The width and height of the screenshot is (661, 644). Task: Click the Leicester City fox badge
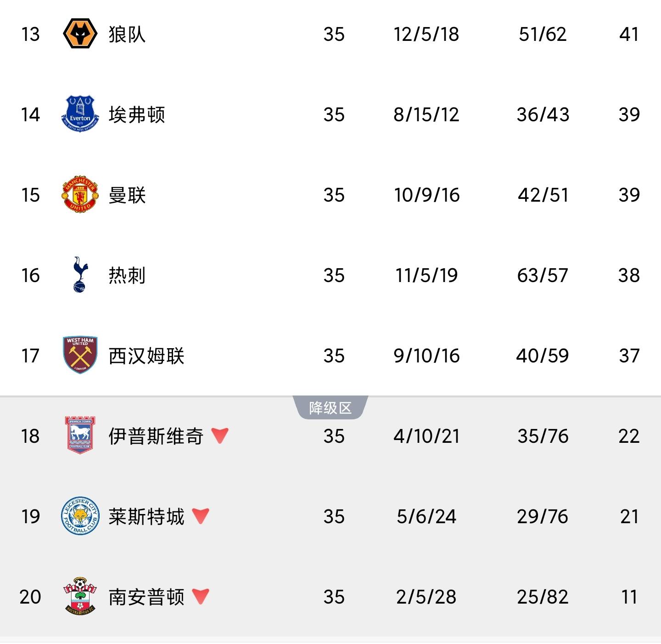coord(80,516)
